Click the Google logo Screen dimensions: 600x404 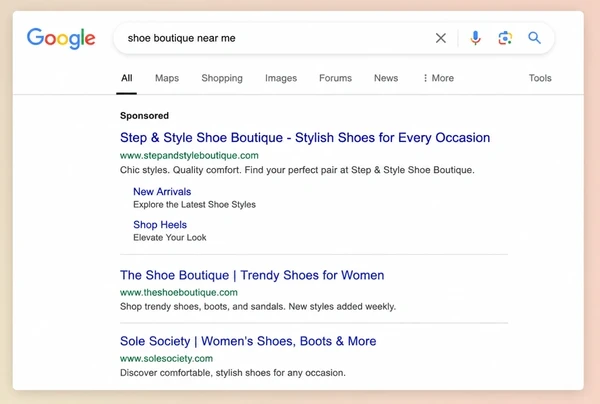coord(61,38)
